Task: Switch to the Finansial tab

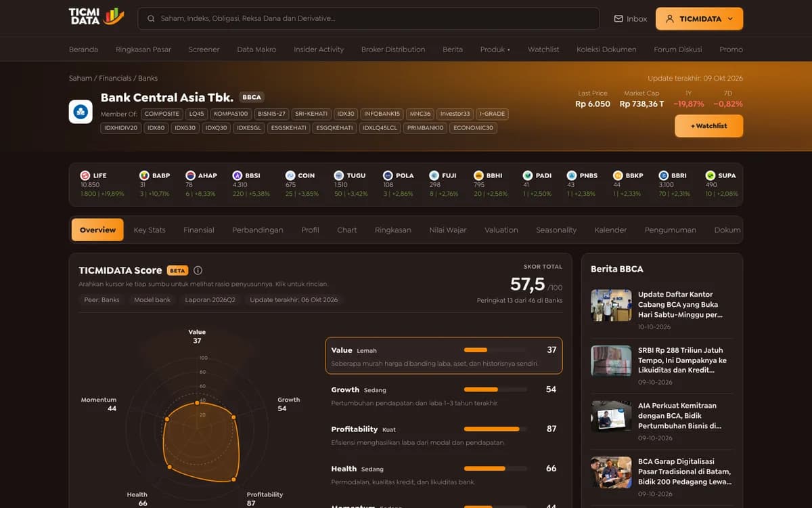Action: click(x=199, y=230)
